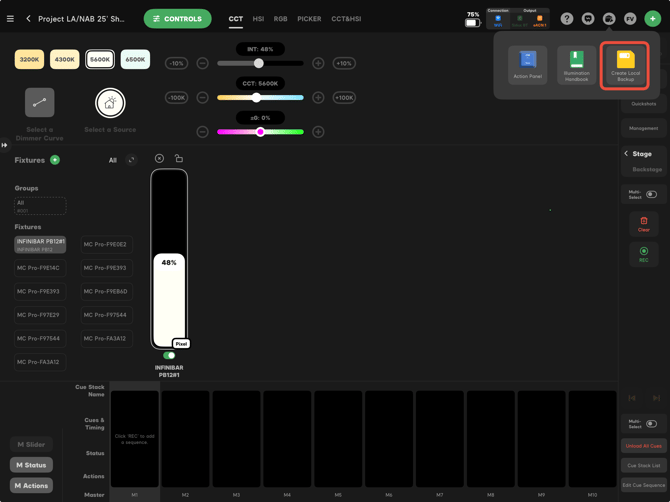This screenshot has height=502, width=670.
Task: Click the -100K button
Action: [x=176, y=97]
